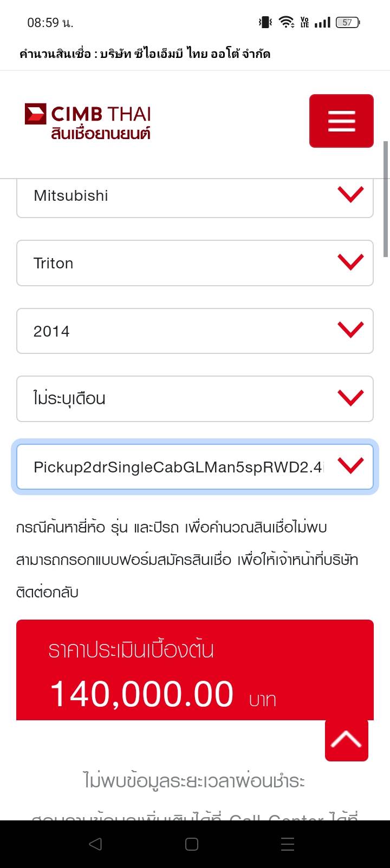Open the Mitsubishi brand dropdown
The image size is (390, 868).
(x=194, y=196)
